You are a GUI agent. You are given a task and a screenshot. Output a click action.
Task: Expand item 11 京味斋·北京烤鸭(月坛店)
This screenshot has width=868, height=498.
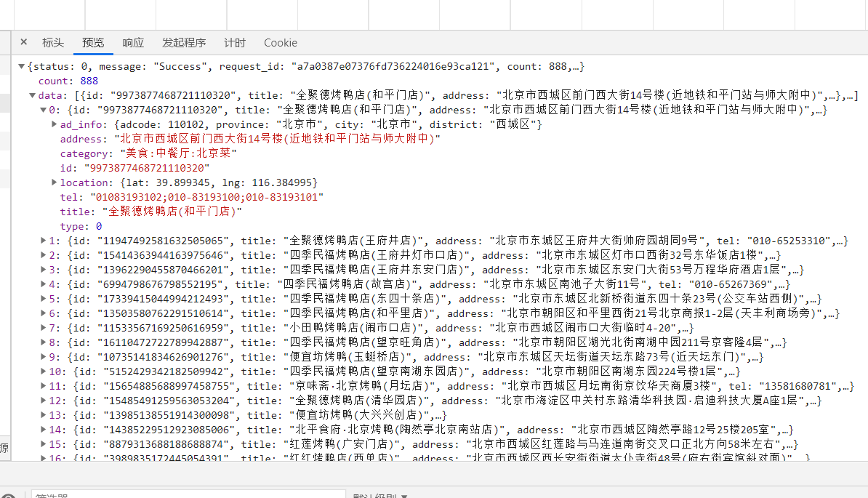coord(43,386)
